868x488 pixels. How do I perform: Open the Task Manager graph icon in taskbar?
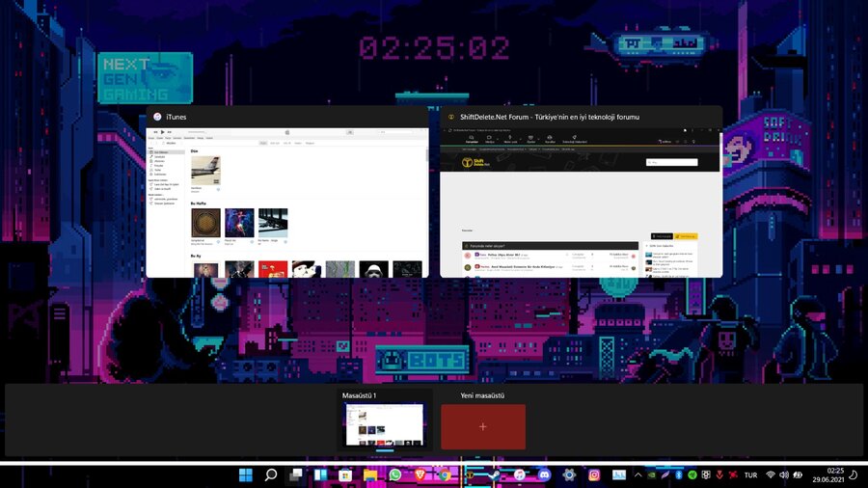(619, 474)
